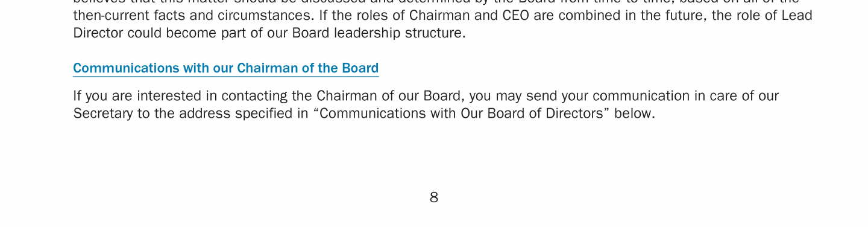Click the words "Board leadership structure"
868x227 pixels.
[378, 33]
